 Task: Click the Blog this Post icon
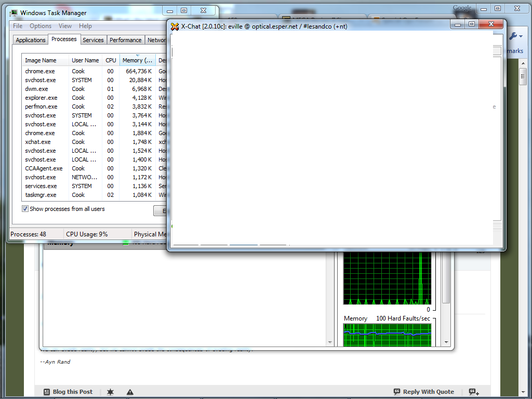point(47,392)
